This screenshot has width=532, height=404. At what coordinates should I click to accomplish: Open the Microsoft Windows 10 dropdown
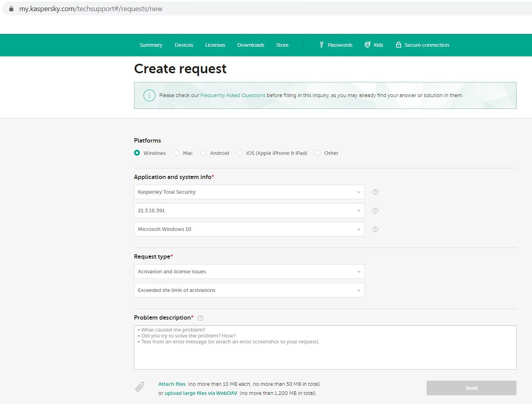click(249, 229)
